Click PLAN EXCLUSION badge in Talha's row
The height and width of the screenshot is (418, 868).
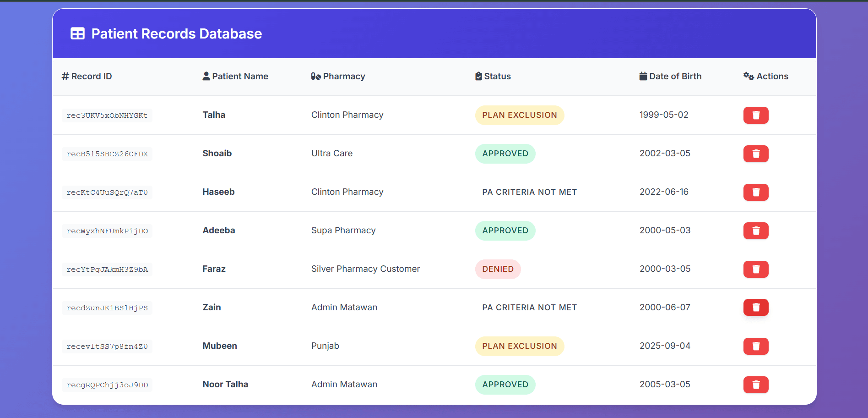pos(520,115)
